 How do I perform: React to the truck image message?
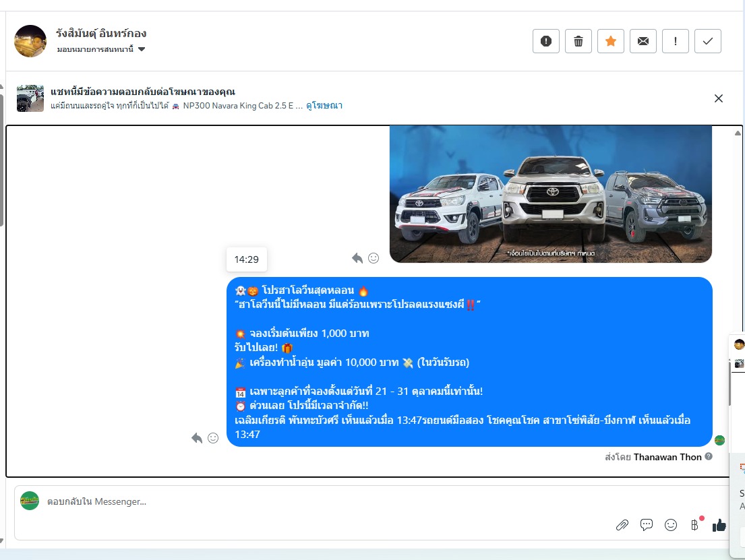point(373,258)
